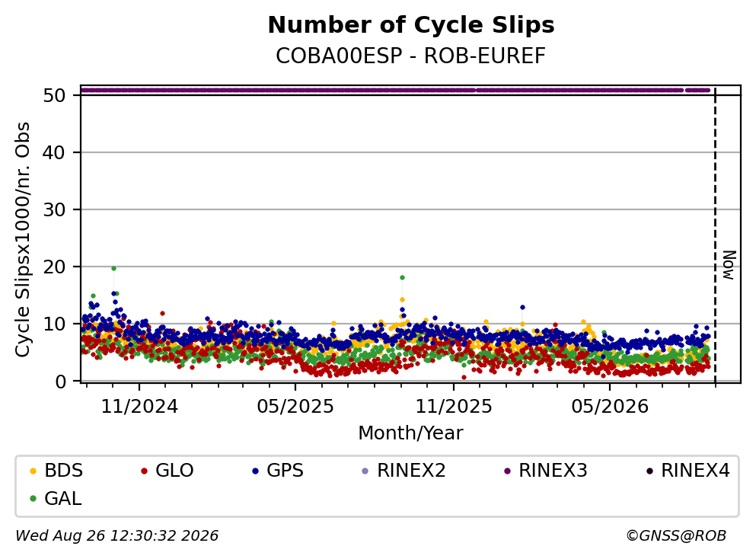The width and height of the screenshot is (756, 559).
Task: Select the RINEX3 legend label
Action: coord(553,471)
